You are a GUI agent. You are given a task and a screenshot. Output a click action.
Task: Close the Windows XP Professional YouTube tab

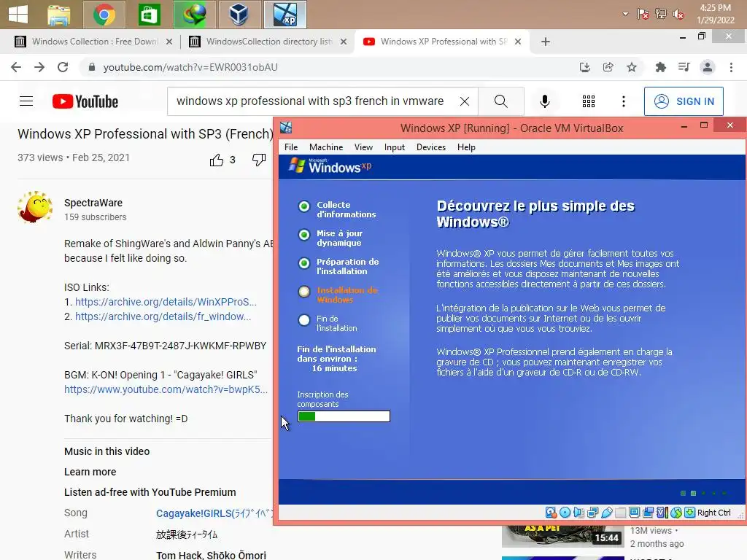(518, 42)
